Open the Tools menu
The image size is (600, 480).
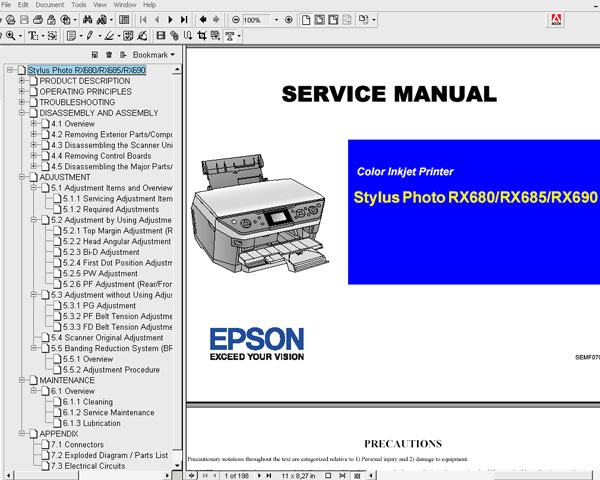[x=79, y=5]
